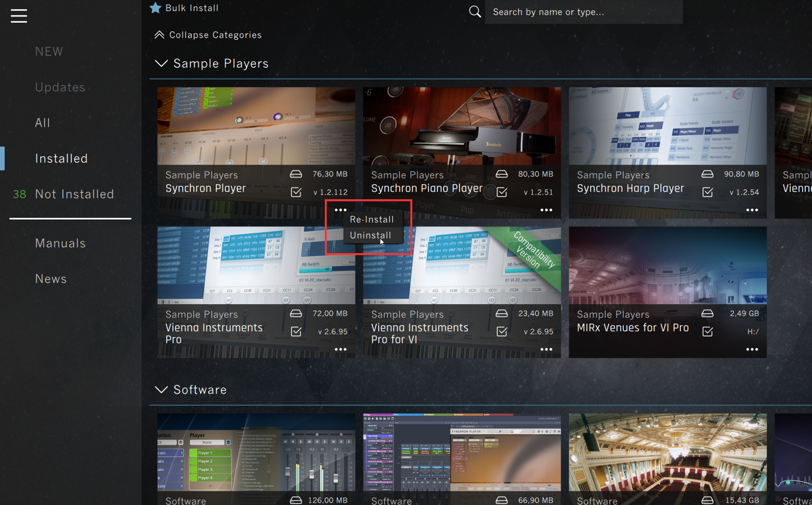Click the version text v 1.2.51

click(x=538, y=192)
